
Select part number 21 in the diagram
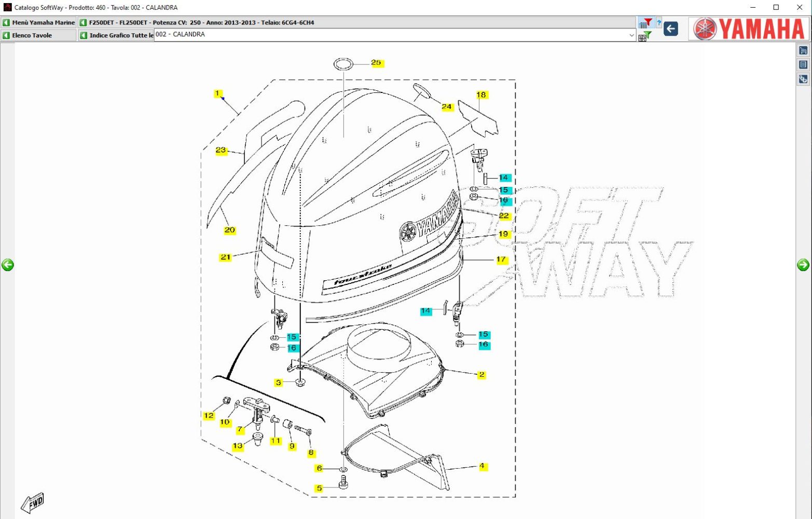point(225,257)
